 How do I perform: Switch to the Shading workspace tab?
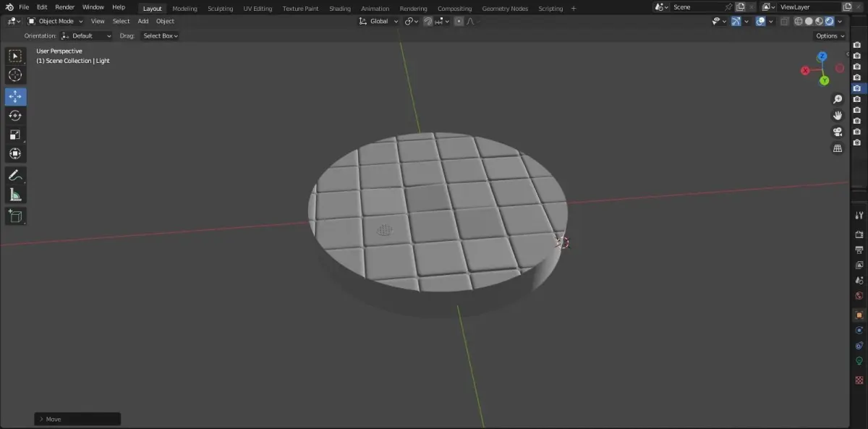coord(339,9)
